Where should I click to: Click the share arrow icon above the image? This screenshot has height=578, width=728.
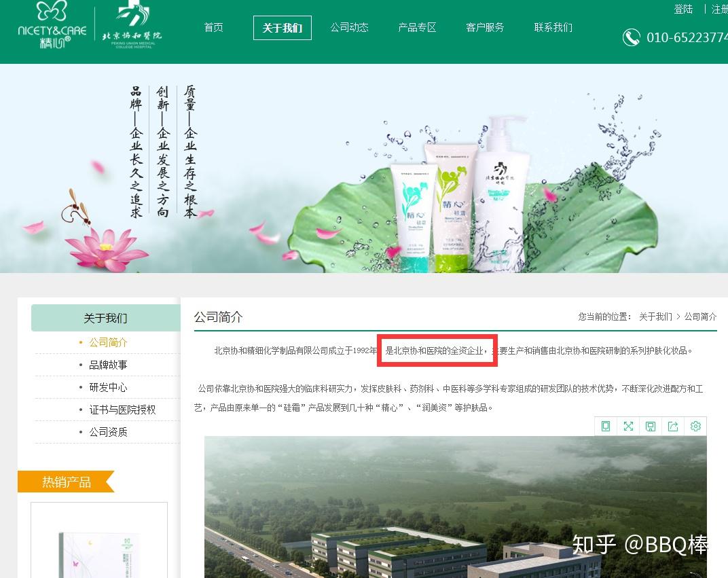point(673,426)
